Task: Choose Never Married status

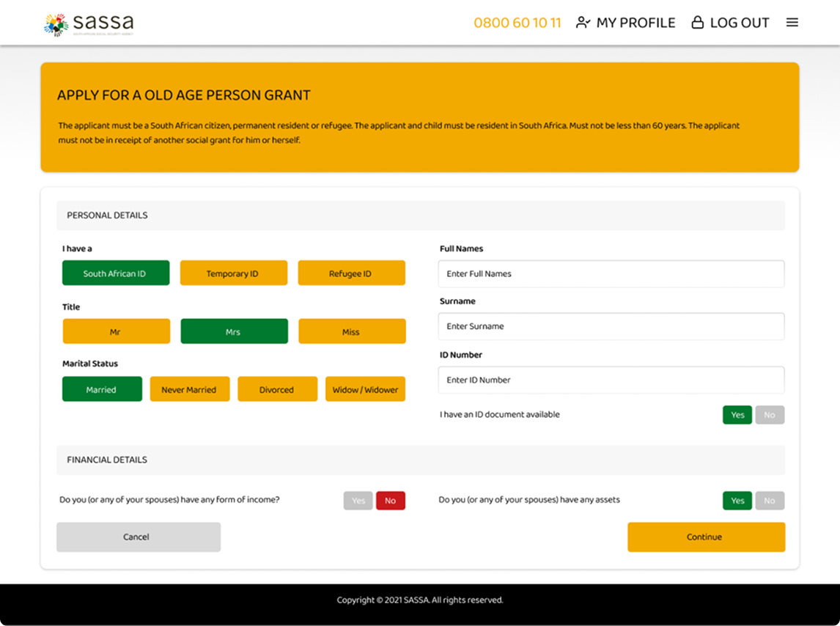Action: tap(189, 389)
